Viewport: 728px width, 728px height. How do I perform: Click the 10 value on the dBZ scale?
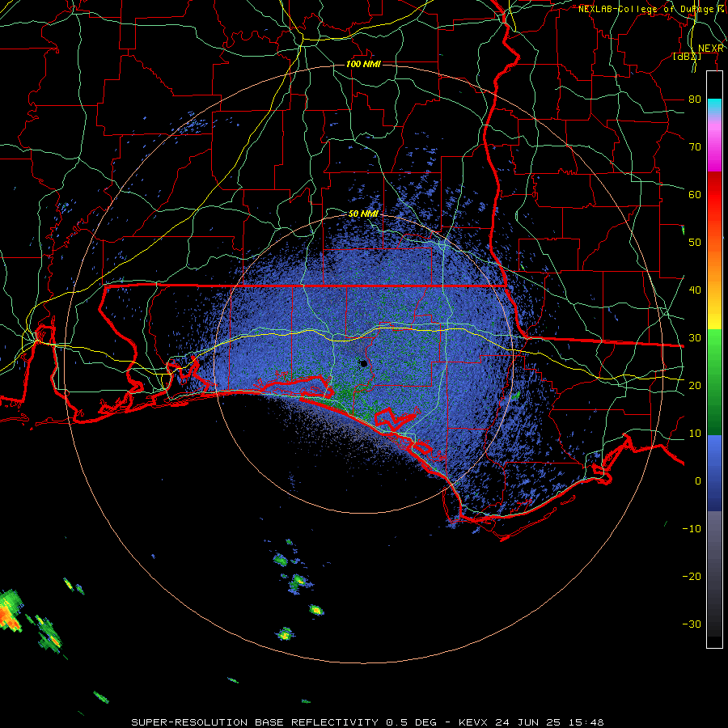click(695, 434)
